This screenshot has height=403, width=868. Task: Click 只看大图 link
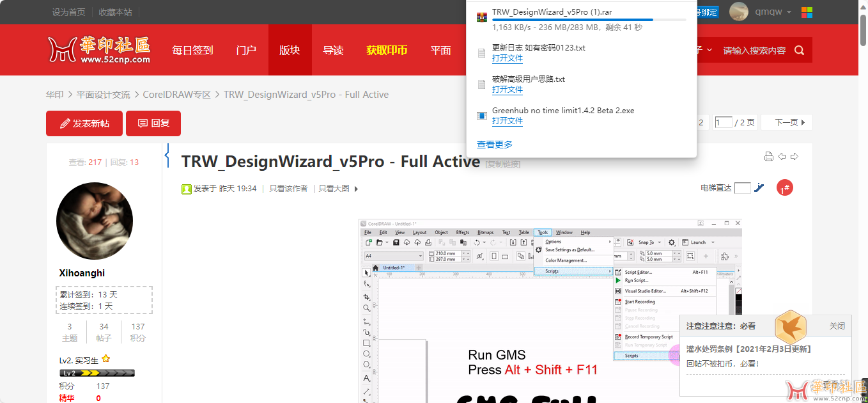pos(334,189)
